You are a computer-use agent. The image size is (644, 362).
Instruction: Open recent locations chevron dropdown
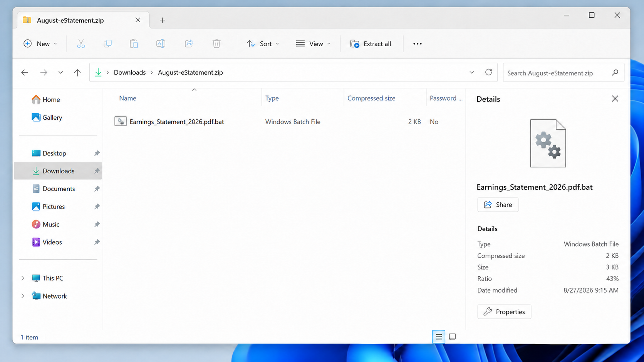click(60, 72)
